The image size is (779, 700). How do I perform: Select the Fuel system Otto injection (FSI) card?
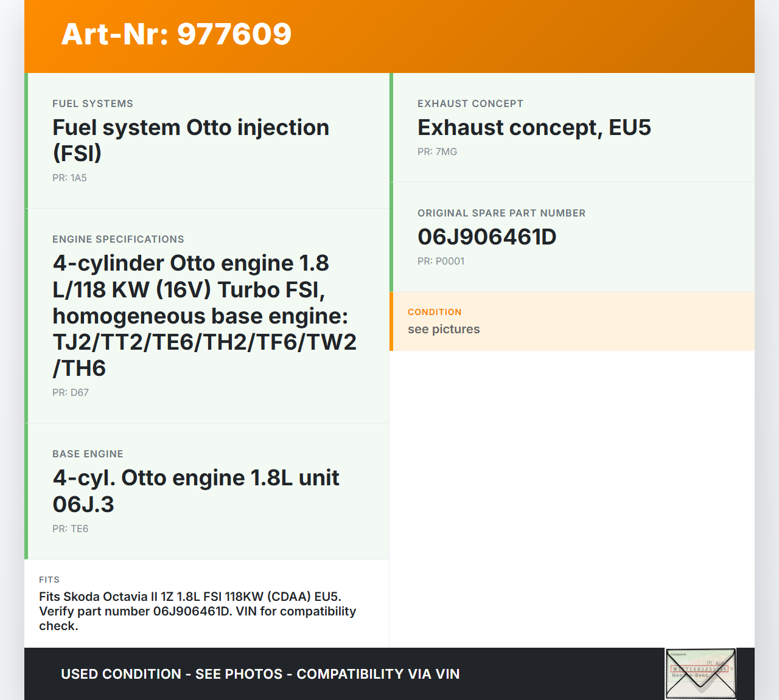(207, 140)
